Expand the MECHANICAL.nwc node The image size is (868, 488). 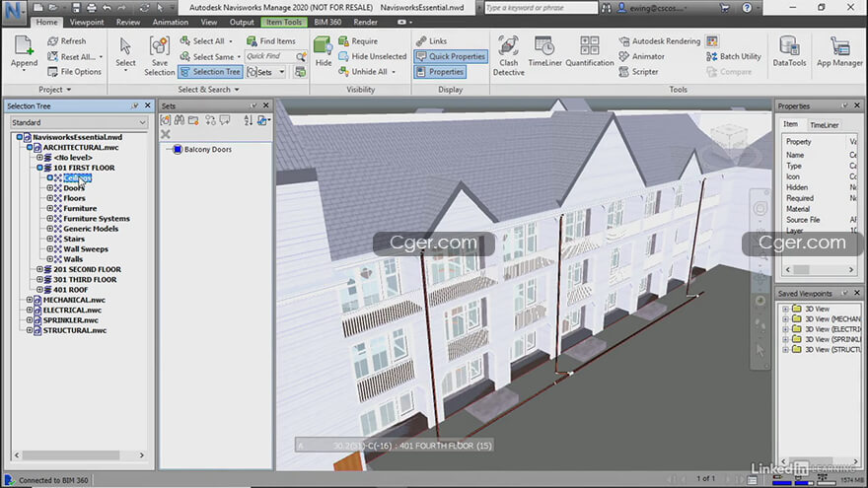(x=30, y=300)
